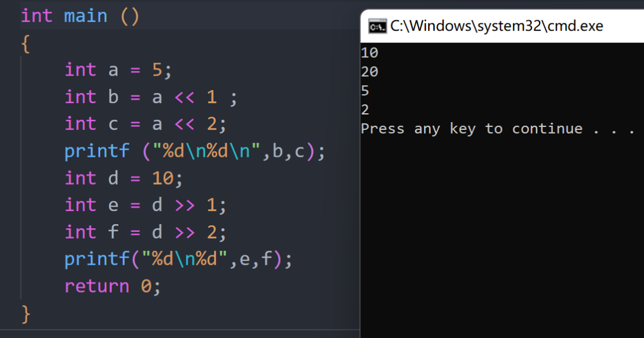This screenshot has height=338, width=644.
Task: Click output value 2 in console
Action: pyautogui.click(x=365, y=110)
